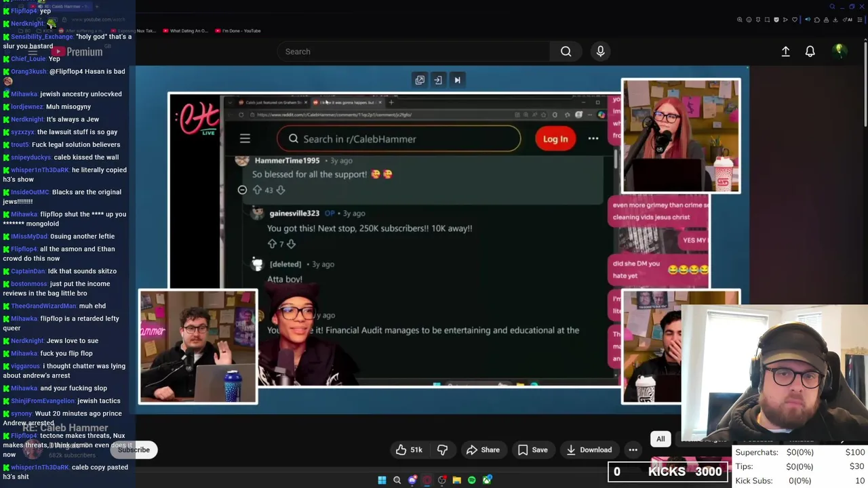Click the 'RE: Caleb Hammer' video title
This screenshot has height=488, width=868.
65,428
